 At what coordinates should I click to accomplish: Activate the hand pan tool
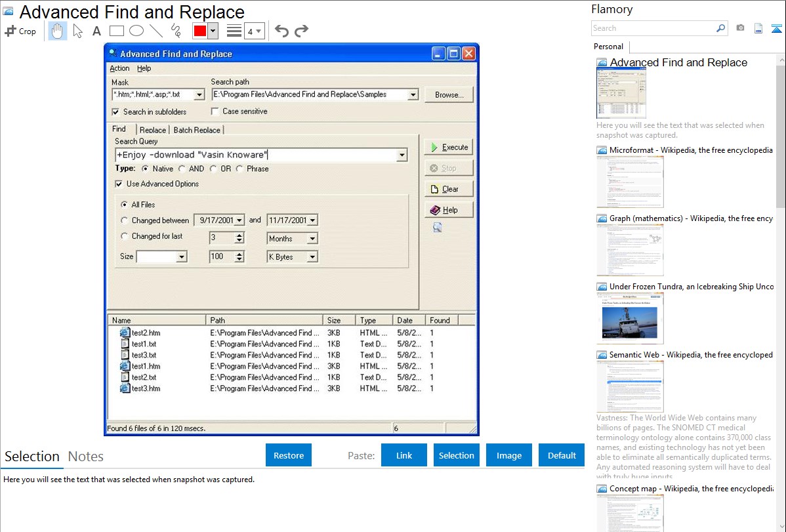[x=57, y=31]
